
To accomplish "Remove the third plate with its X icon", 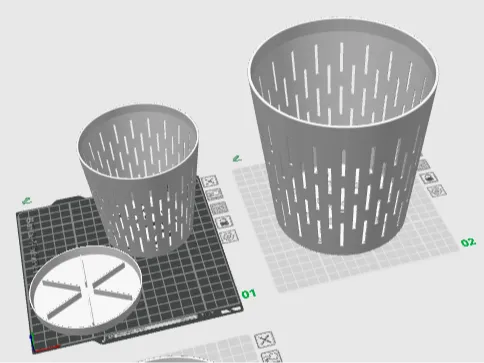I will point(265,340).
